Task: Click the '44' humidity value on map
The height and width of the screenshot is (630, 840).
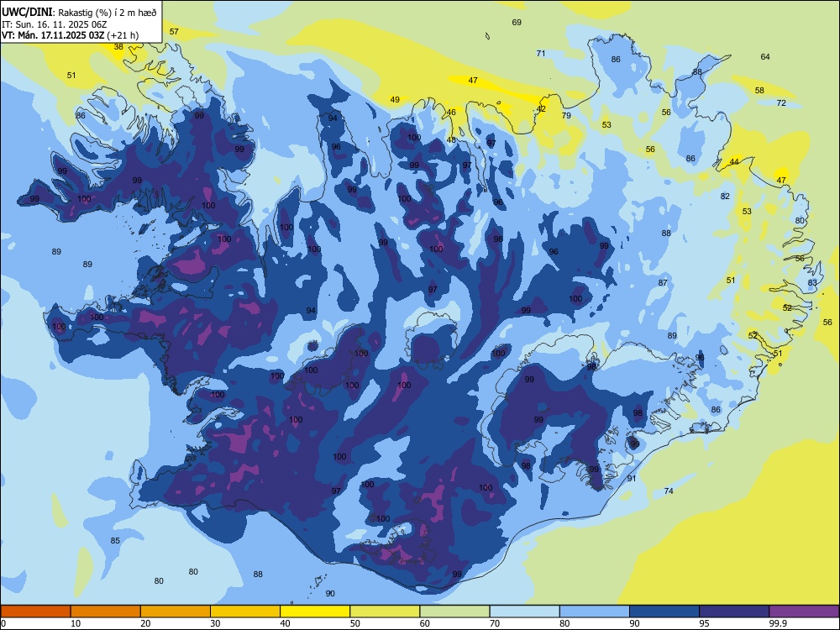Action: tap(734, 162)
